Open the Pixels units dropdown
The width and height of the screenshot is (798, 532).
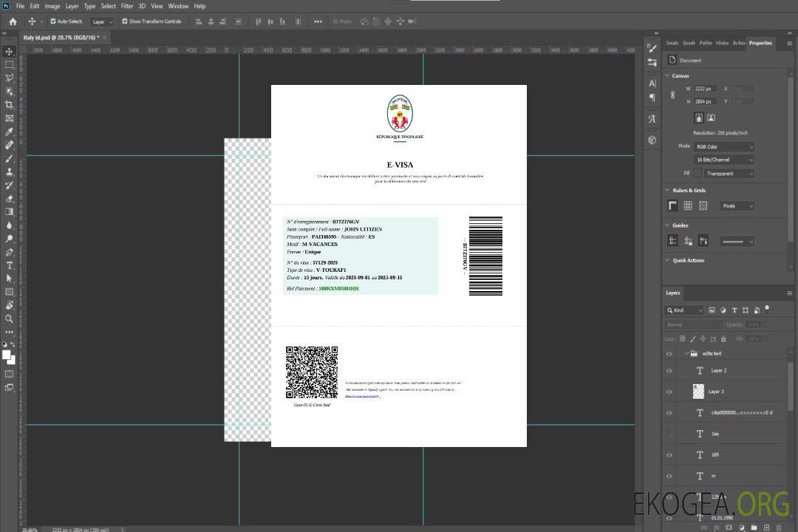(737, 205)
